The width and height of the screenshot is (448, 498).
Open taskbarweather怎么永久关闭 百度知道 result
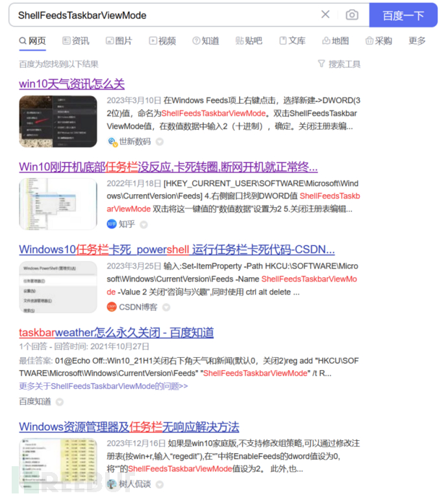(116, 332)
